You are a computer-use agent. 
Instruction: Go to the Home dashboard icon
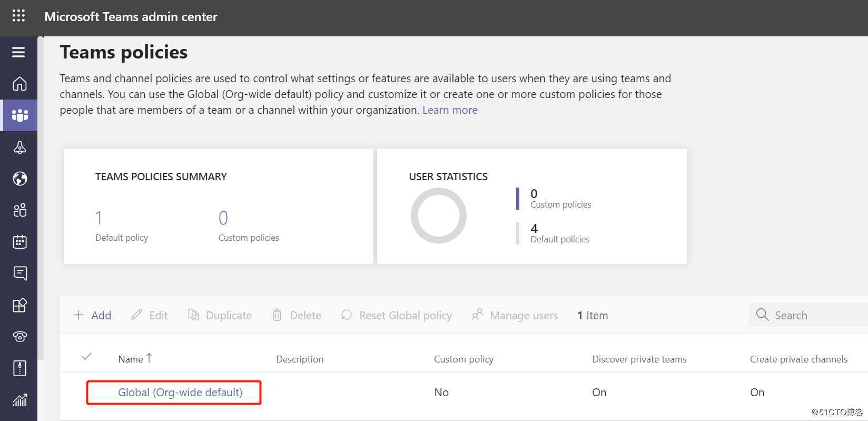pos(19,84)
